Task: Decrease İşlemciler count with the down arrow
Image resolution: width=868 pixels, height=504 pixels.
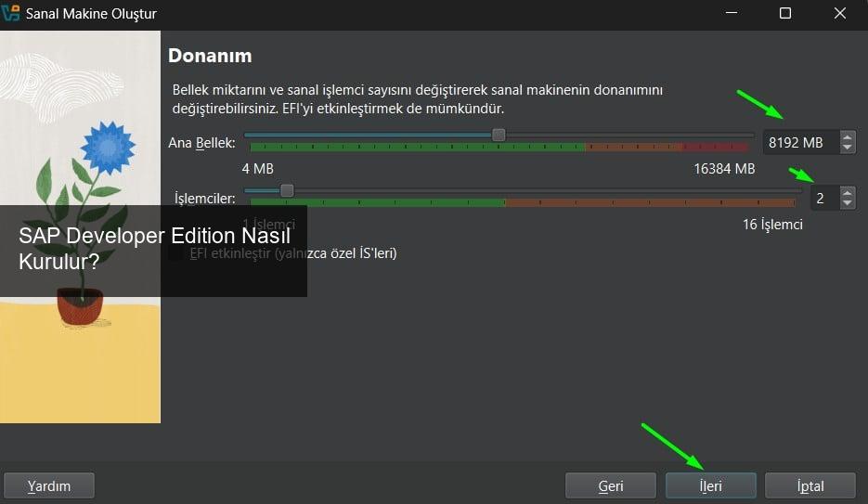Action: (x=847, y=202)
